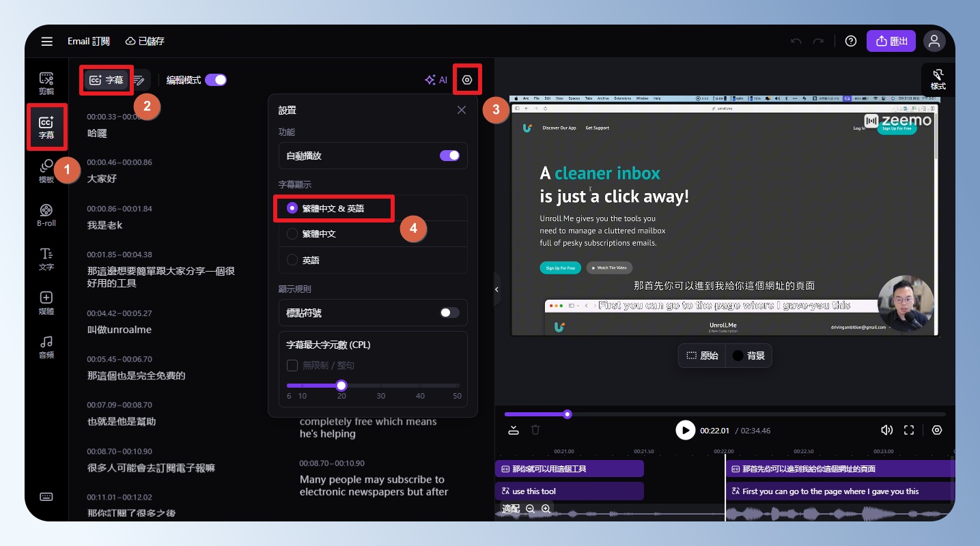Screen dimensions: 980x546
Task: Switch to the 字幕 subtitle tab
Action: coord(107,80)
